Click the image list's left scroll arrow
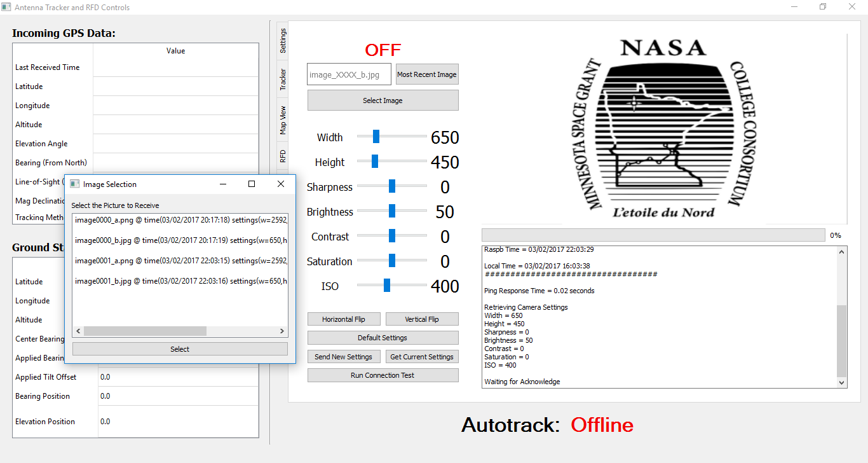Viewport: 868px width, 463px height. pyautogui.click(x=78, y=331)
